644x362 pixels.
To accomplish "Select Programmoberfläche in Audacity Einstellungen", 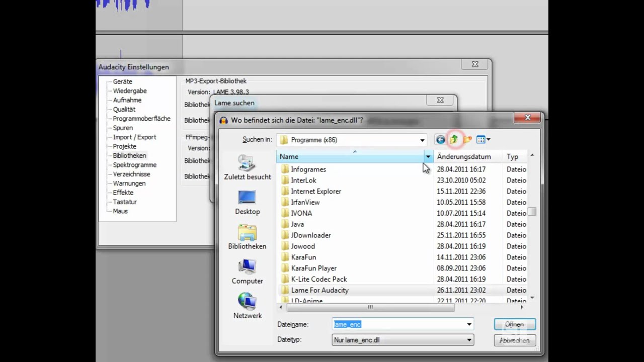I will 142,119.
